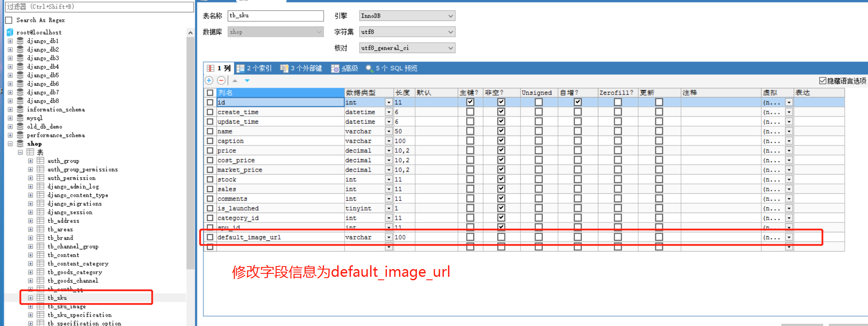Viewport: 868px width, 326px height.
Task: Switch to the 1 列 columns tab
Action: [x=219, y=68]
